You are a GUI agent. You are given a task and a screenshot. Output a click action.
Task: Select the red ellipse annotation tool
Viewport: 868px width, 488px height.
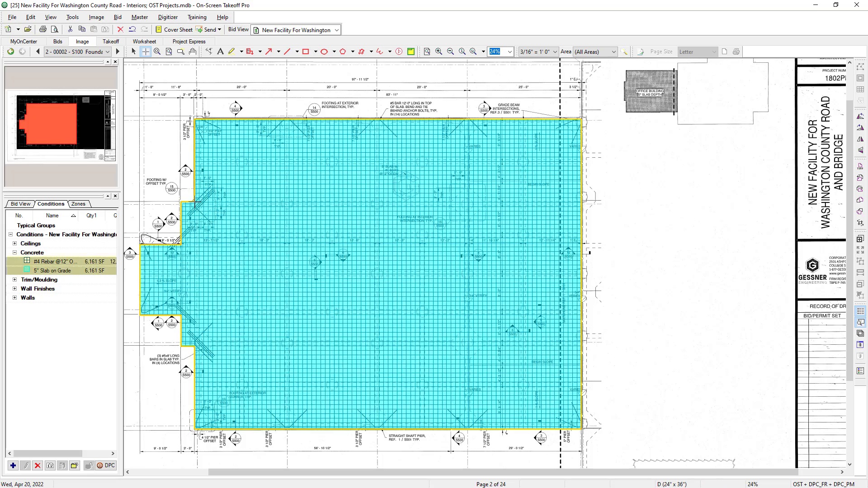(x=324, y=52)
